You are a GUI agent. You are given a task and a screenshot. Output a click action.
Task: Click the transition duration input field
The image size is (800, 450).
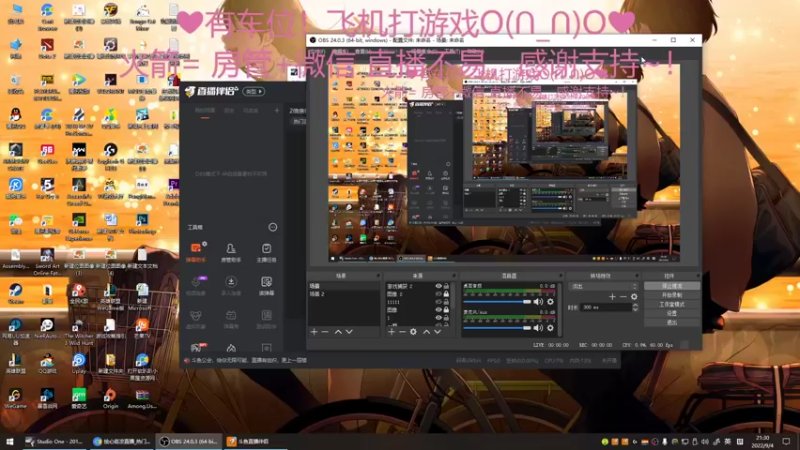[x=606, y=307]
